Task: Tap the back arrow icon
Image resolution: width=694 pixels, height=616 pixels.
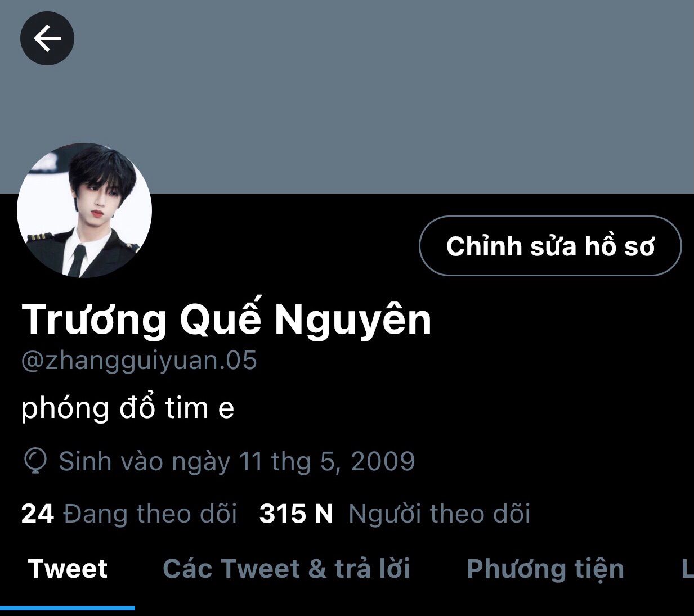Action: (47, 38)
